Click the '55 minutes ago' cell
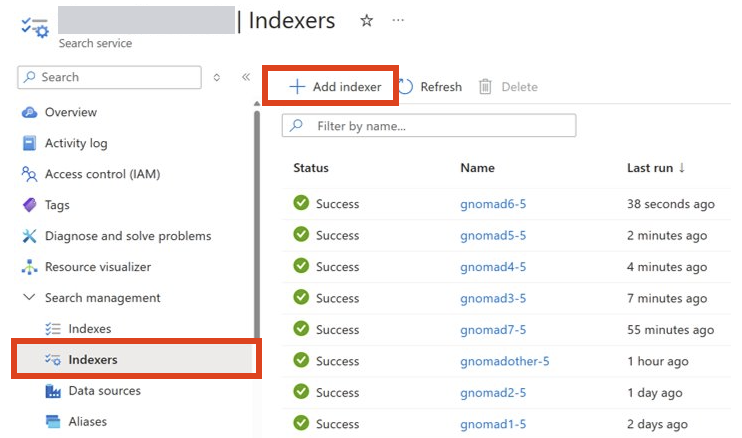The height and width of the screenshot is (438, 742). [x=671, y=330]
